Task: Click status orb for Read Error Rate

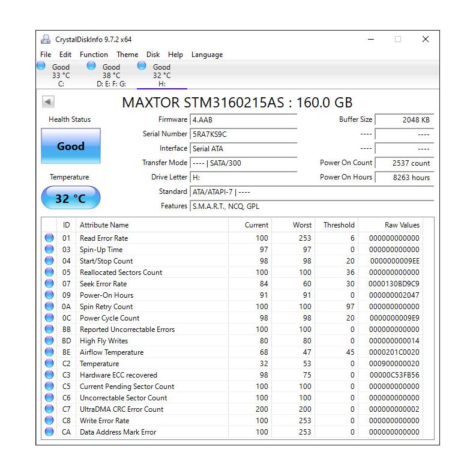Action: coord(49,238)
